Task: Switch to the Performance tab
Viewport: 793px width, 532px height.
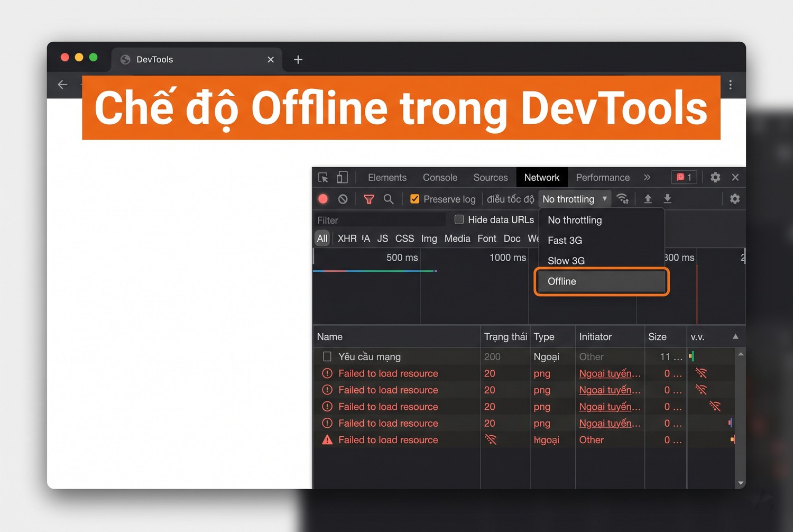Action: (603, 178)
